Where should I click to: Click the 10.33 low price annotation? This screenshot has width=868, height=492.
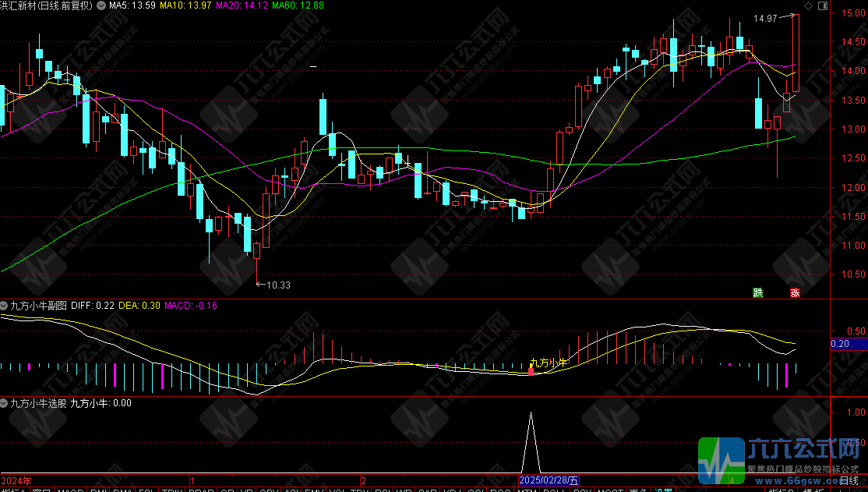[x=277, y=285]
